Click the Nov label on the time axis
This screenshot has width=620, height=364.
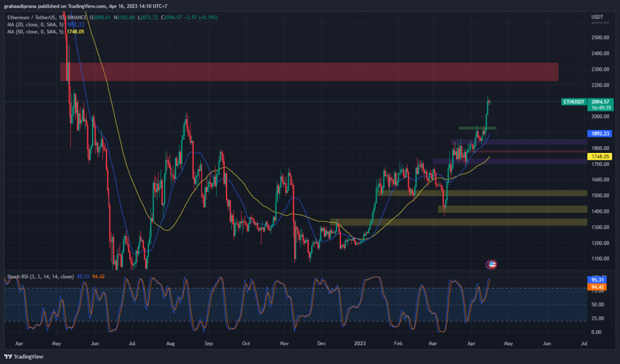(285, 343)
